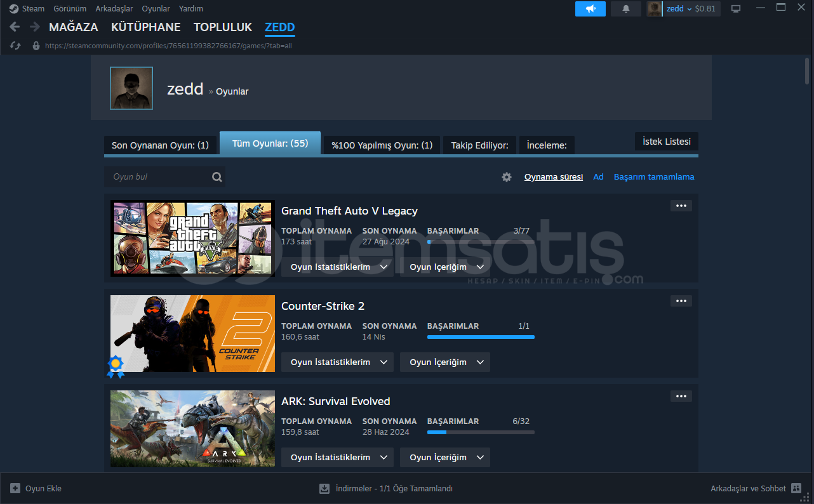Image resolution: width=814 pixels, height=504 pixels.
Task: Click the small account avatar in the top bar
Action: click(654, 9)
